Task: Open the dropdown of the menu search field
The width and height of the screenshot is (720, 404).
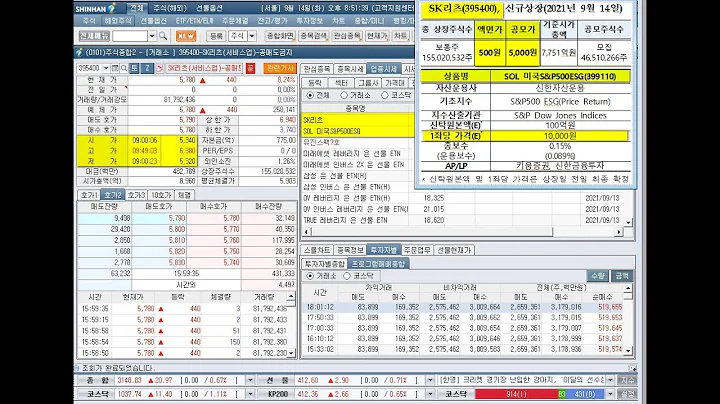Action: tap(152, 36)
